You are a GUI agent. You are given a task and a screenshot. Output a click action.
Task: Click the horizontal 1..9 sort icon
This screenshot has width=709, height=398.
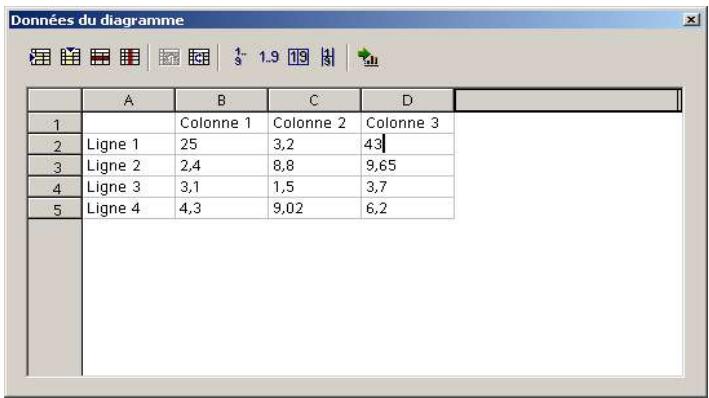(269, 57)
